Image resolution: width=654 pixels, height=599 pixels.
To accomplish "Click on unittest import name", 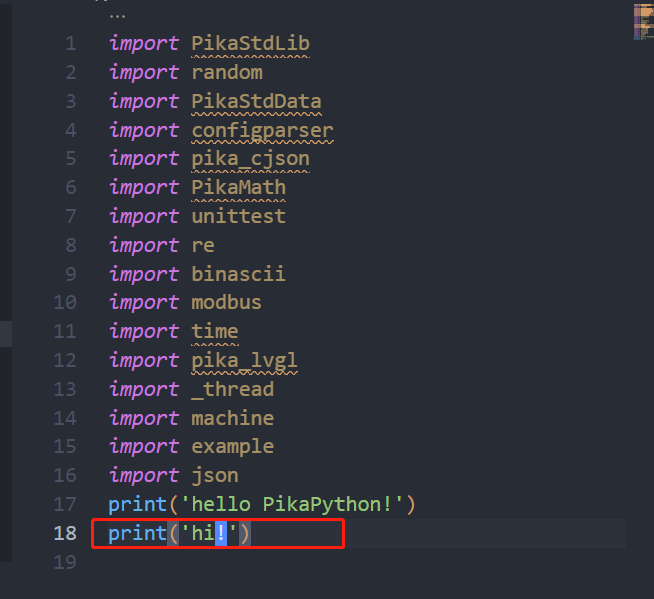I will [239, 216].
